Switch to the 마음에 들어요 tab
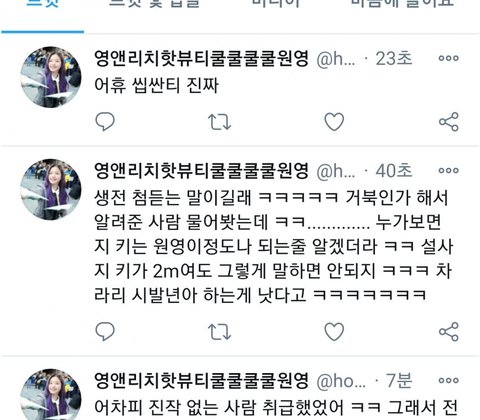This screenshot has height=420, width=480. pyautogui.click(x=402, y=3)
